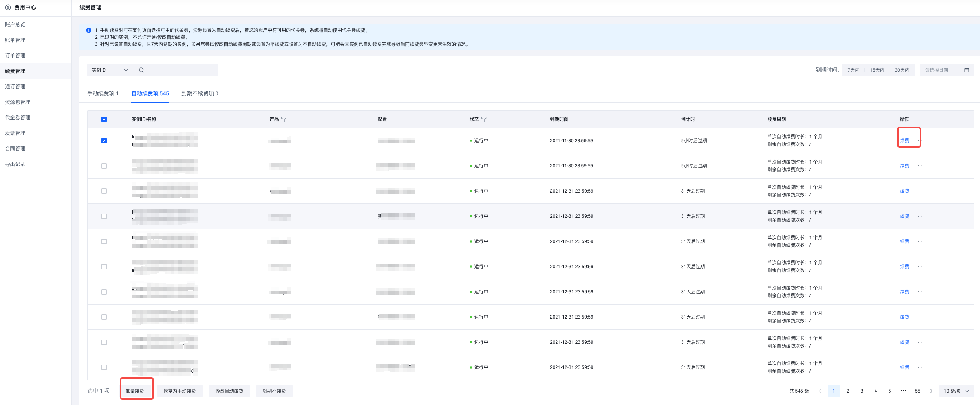Click the pagination ellipsis to jump pages
The image size is (980, 405).
coord(903,391)
